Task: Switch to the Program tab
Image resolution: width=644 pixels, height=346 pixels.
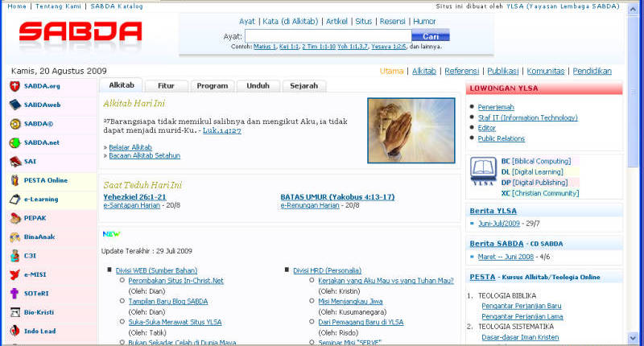Action: (x=212, y=86)
